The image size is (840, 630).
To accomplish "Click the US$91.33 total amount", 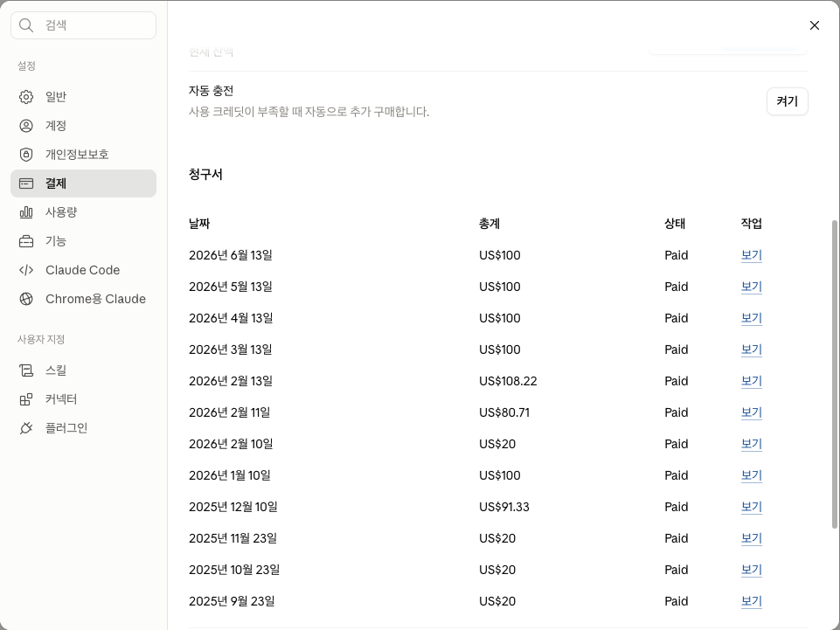I will (x=504, y=507).
